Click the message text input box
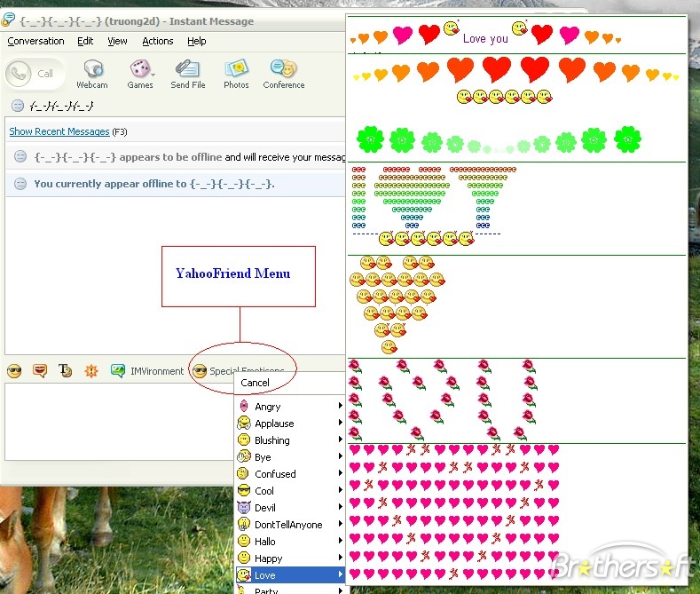The height and width of the screenshot is (594, 700). (119, 422)
